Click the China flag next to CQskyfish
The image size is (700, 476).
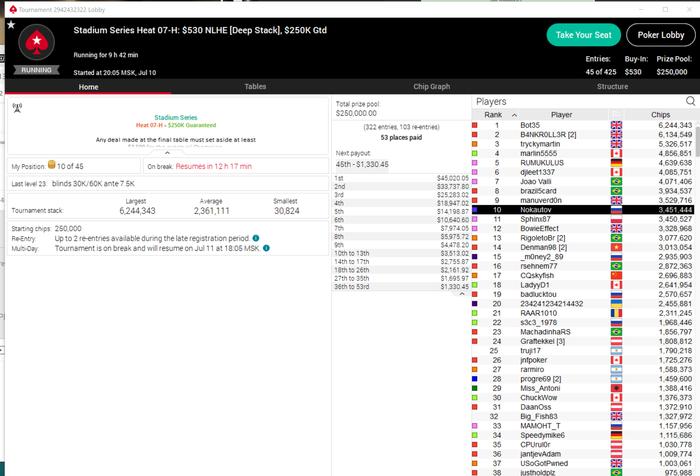[616, 276]
